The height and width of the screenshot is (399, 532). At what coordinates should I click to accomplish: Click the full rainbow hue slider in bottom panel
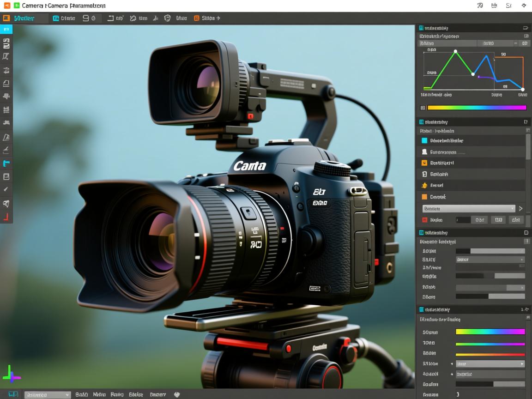(x=490, y=332)
